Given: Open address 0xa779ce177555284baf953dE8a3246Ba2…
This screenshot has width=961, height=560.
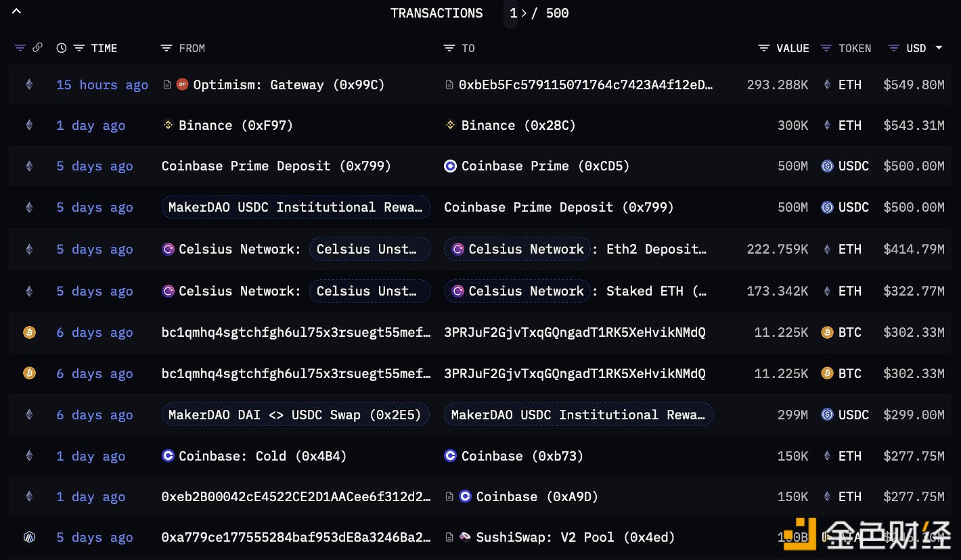Looking at the screenshot, I should tap(296, 537).
